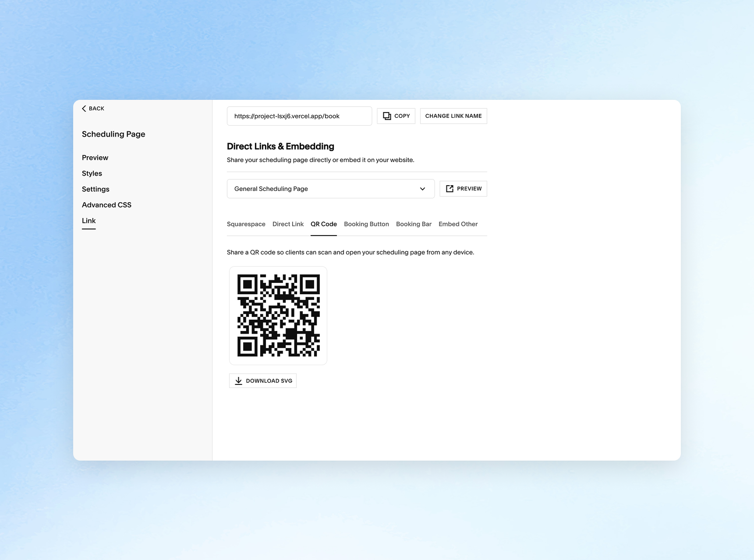This screenshot has height=560, width=754.
Task: Click the 'Share your scheduling page directly' text
Action: 320,160
